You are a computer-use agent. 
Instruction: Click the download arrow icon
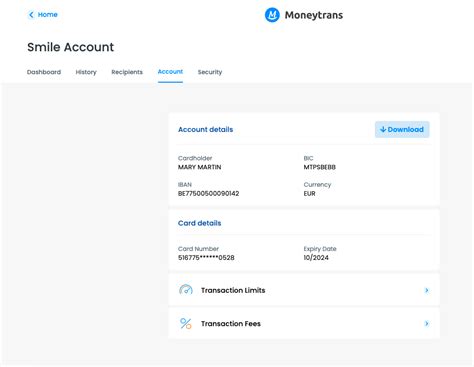pyautogui.click(x=383, y=129)
